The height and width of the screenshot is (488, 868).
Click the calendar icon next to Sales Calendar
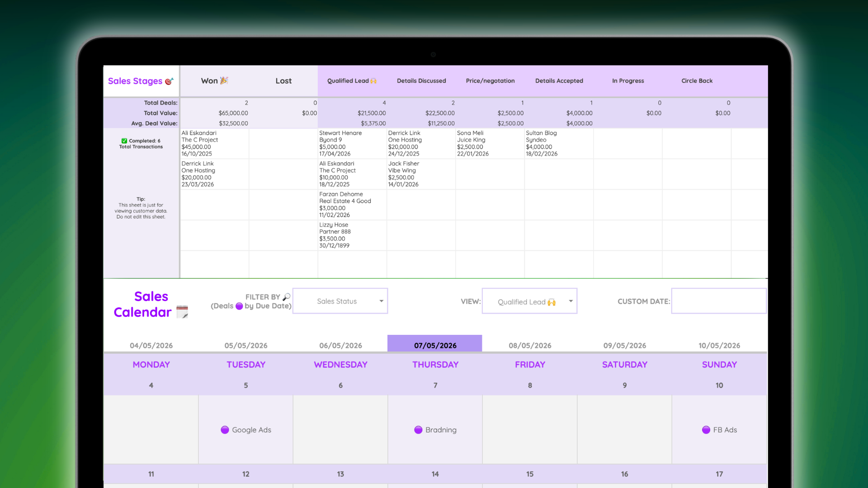182,312
